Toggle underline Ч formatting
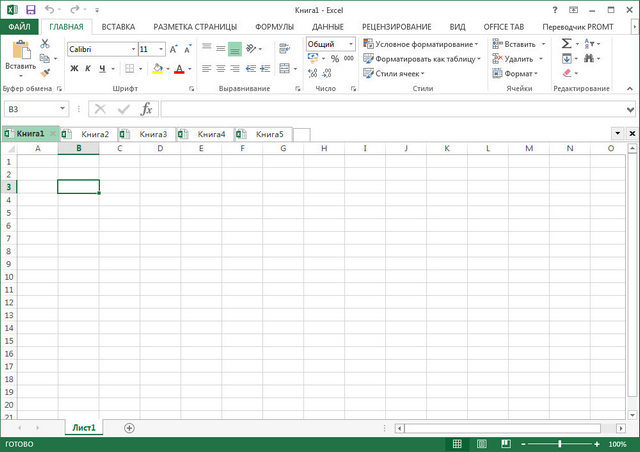 click(x=102, y=68)
